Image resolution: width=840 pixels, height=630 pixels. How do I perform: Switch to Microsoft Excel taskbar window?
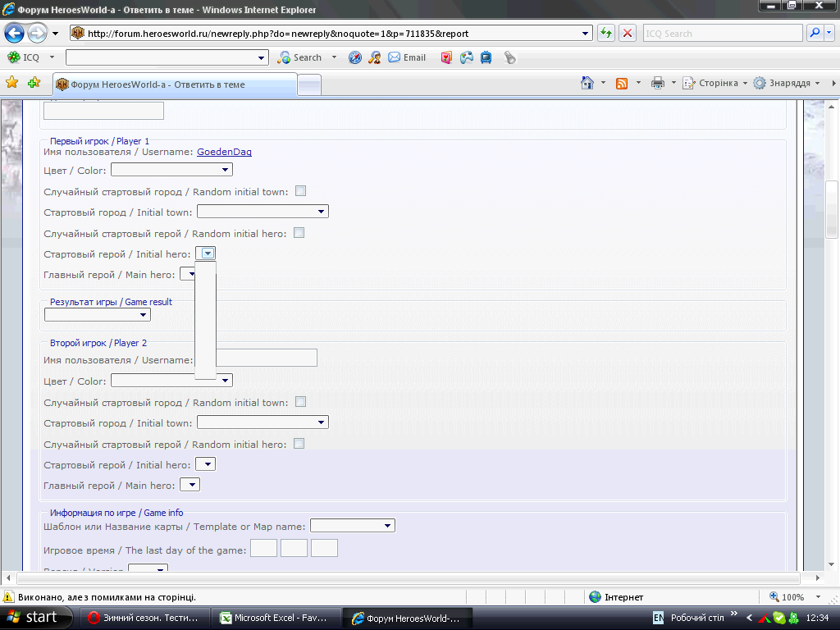point(275,618)
